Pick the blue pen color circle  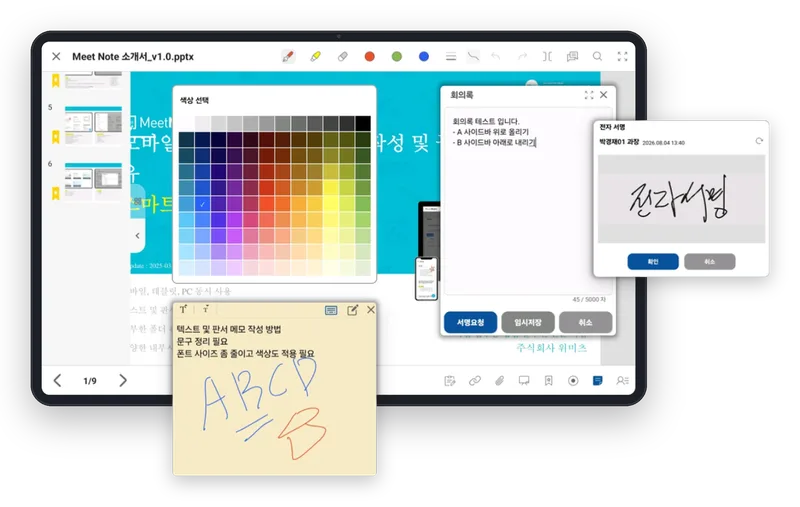coord(423,56)
